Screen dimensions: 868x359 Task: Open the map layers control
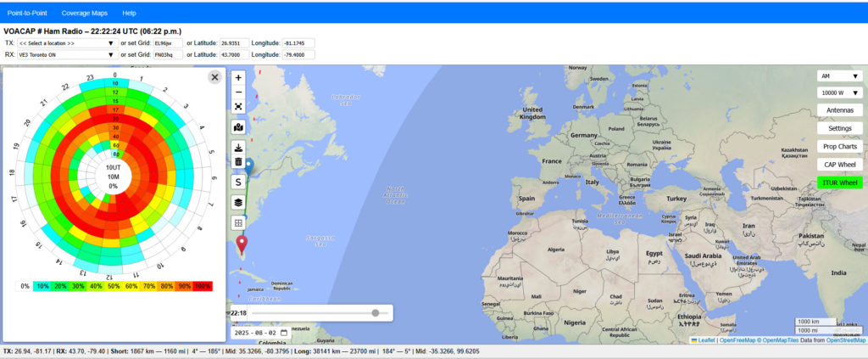coord(239,203)
